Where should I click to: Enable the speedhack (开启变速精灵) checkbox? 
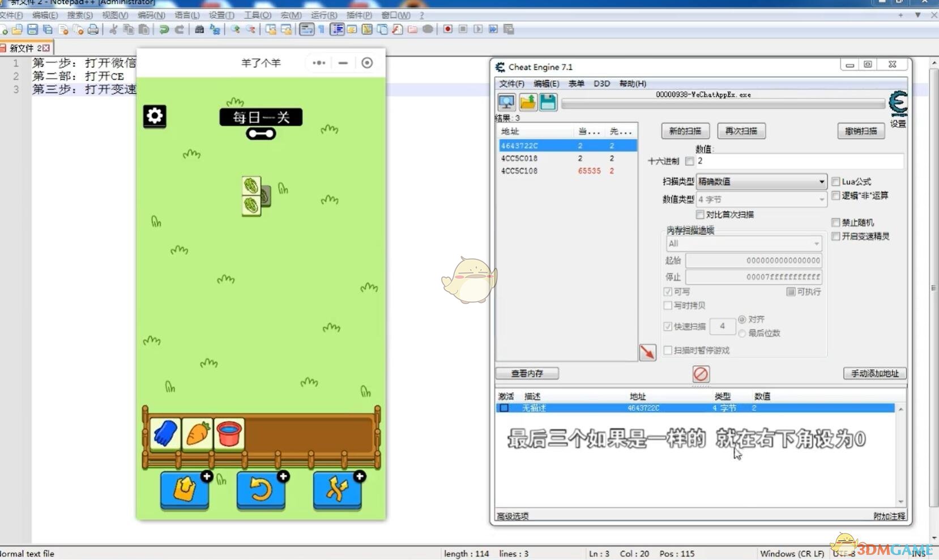(835, 236)
